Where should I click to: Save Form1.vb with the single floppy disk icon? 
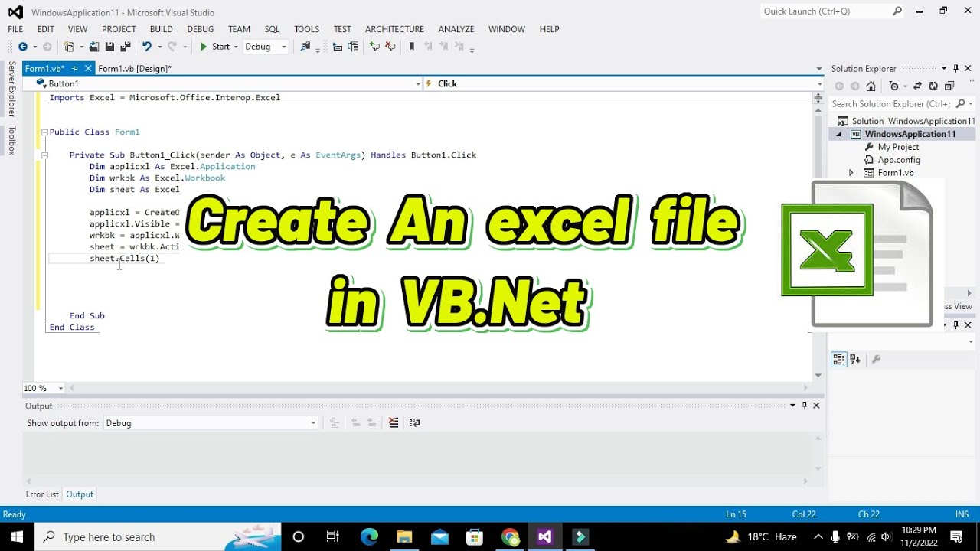pyautogui.click(x=109, y=47)
